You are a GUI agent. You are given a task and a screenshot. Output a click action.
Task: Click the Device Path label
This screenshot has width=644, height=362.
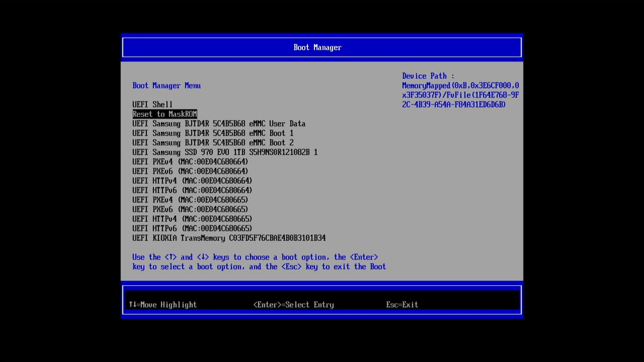(428, 76)
